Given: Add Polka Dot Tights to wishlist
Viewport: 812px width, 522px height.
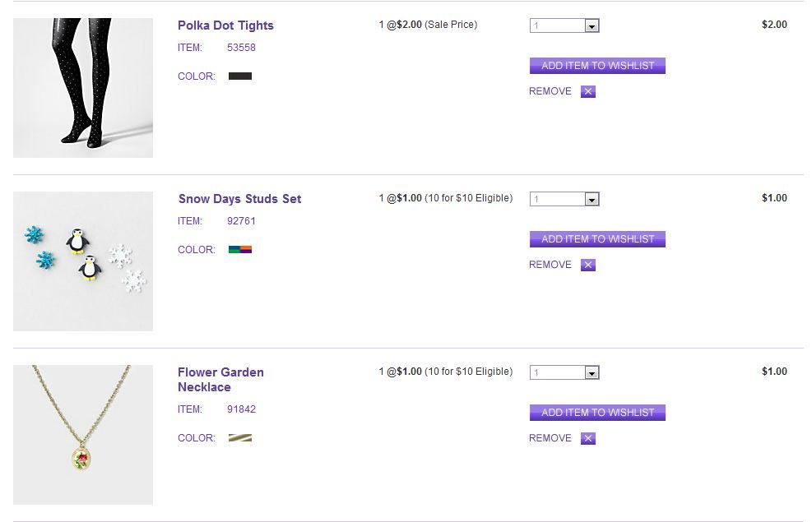Looking at the screenshot, I should [597, 66].
